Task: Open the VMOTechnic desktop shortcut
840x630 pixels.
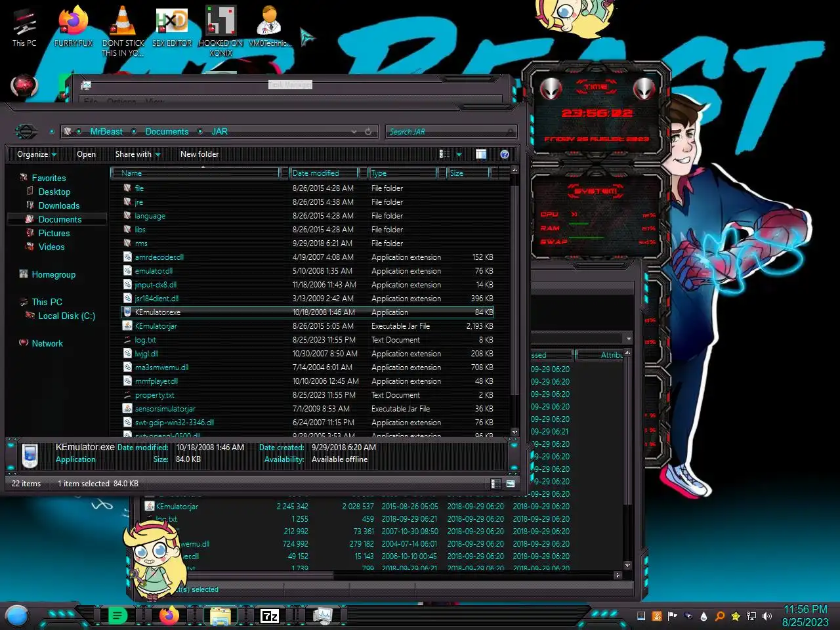Action: 269,28
